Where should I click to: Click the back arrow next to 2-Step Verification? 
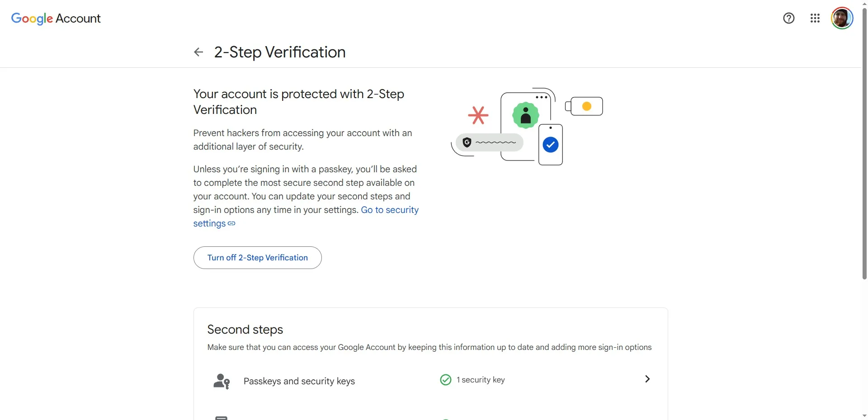[198, 52]
